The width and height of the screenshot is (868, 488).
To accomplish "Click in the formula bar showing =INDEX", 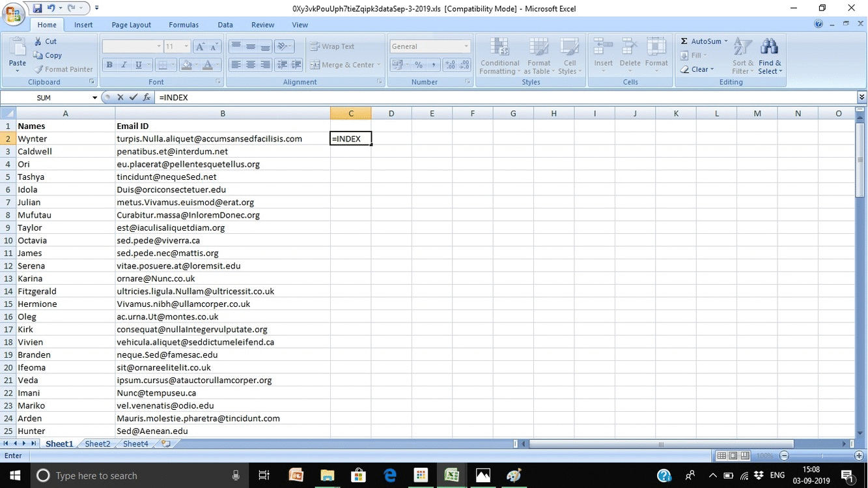I will pyautogui.click(x=507, y=97).
